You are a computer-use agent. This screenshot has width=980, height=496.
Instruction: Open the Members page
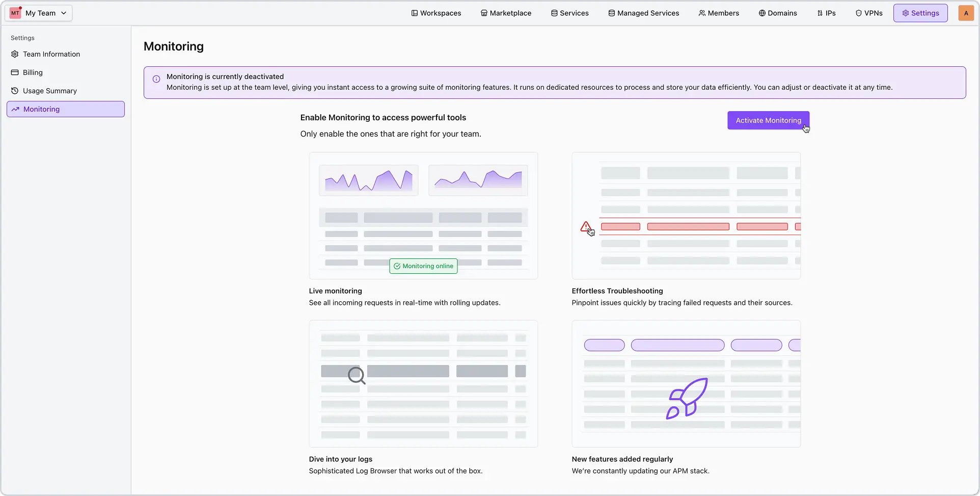(x=719, y=13)
